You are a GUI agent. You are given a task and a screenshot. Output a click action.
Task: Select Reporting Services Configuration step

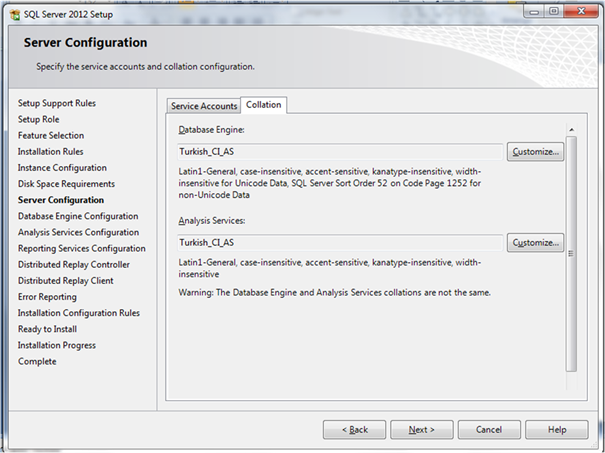click(x=82, y=248)
